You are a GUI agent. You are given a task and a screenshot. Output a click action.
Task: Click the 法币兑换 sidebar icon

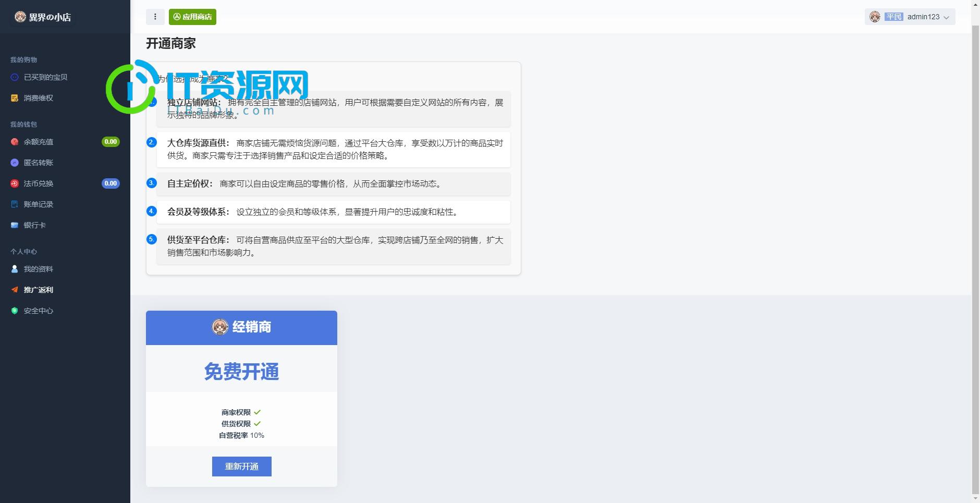(x=15, y=183)
